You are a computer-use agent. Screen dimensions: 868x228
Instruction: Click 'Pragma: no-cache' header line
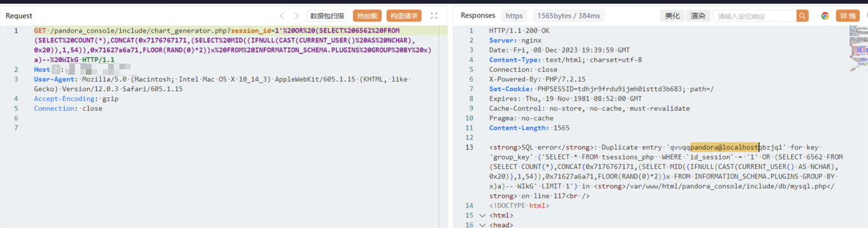521,118
